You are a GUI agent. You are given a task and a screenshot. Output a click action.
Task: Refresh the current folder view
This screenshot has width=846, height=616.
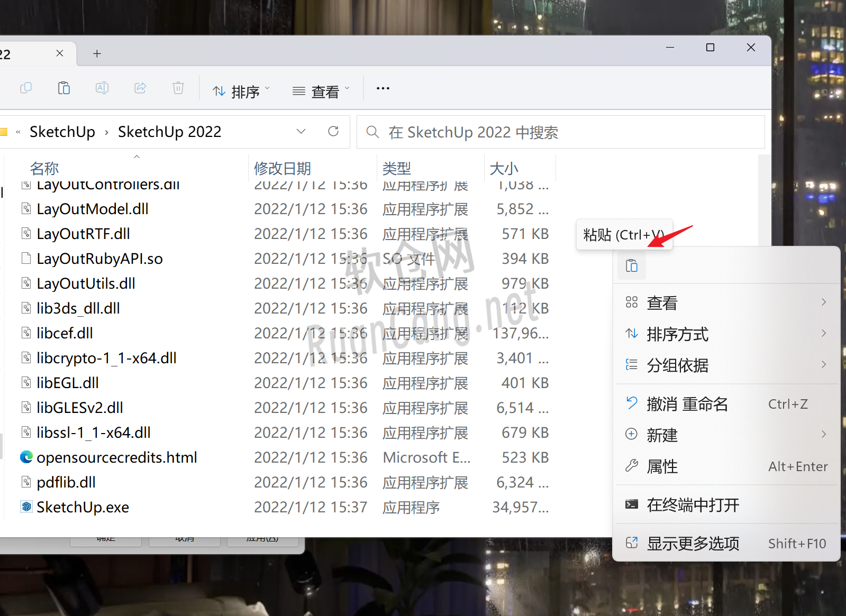[333, 131]
